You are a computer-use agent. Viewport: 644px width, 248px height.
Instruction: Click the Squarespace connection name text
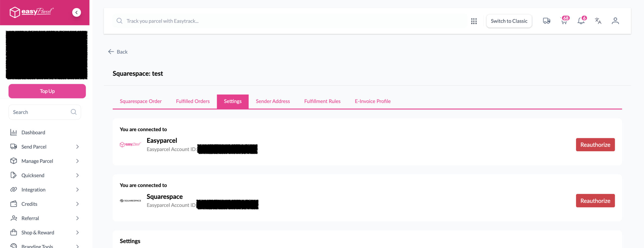165,196
